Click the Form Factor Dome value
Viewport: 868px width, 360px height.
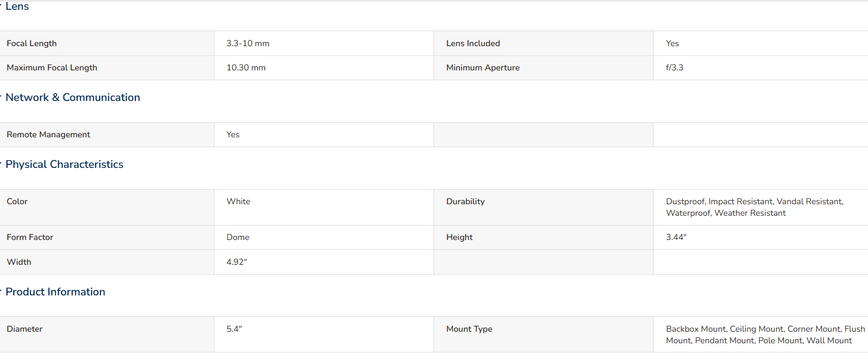[x=238, y=237]
